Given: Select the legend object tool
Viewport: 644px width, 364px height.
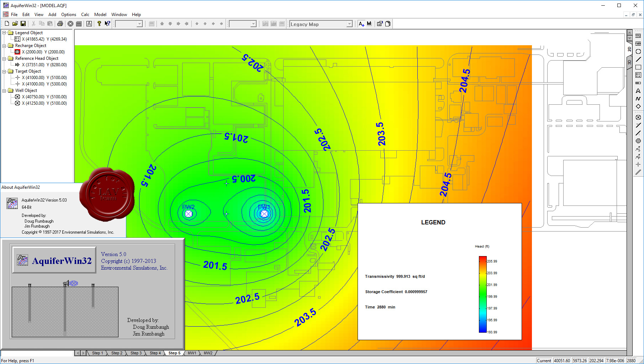Looking at the screenshot, I should coord(638,75).
